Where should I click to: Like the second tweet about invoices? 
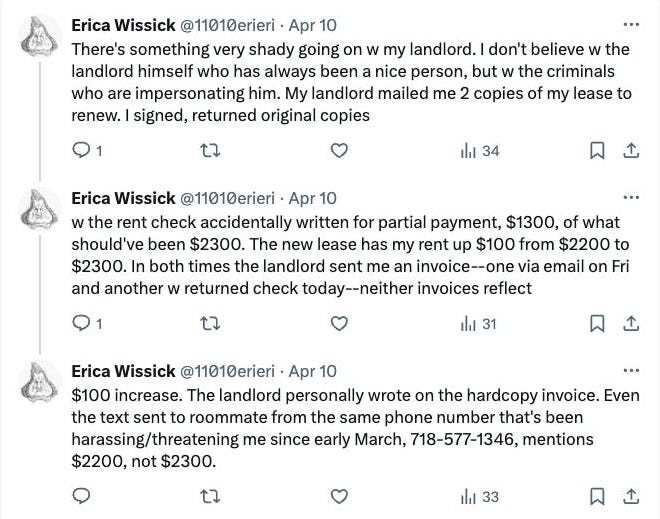pyautogui.click(x=339, y=323)
